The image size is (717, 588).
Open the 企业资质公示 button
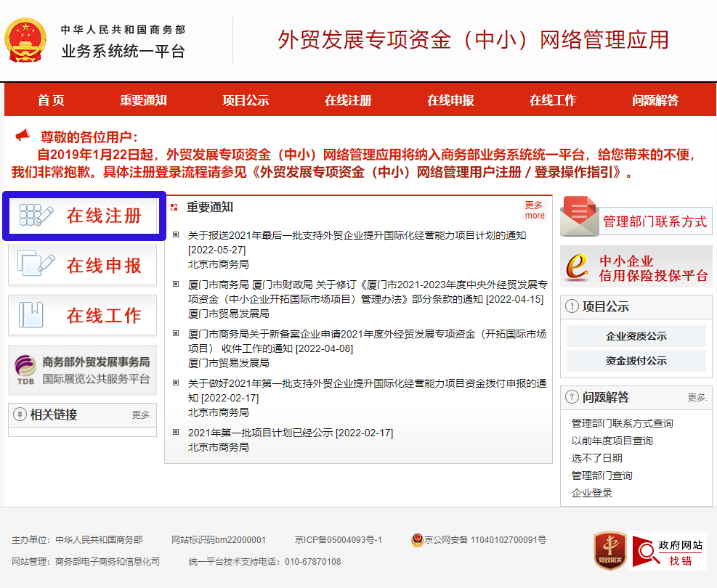coord(636,336)
